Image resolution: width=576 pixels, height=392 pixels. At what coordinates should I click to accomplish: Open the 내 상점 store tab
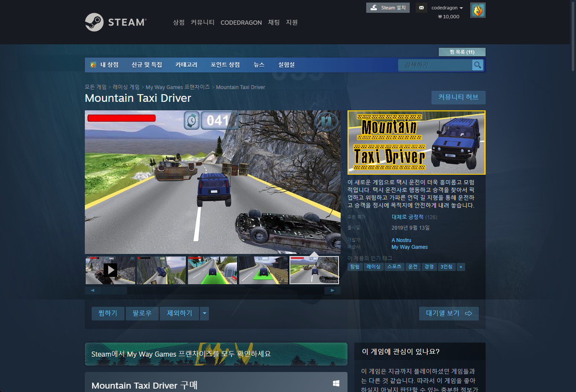coord(109,65)
